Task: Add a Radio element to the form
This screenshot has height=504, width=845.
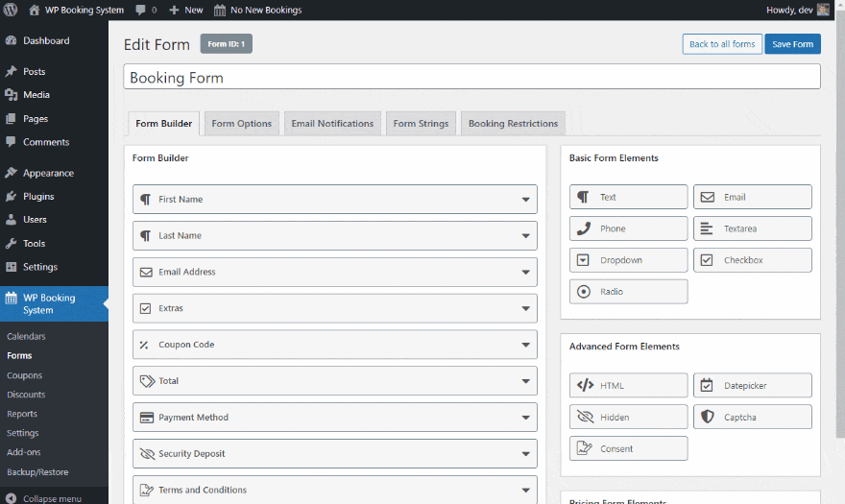Action: [x=628, y=292]
